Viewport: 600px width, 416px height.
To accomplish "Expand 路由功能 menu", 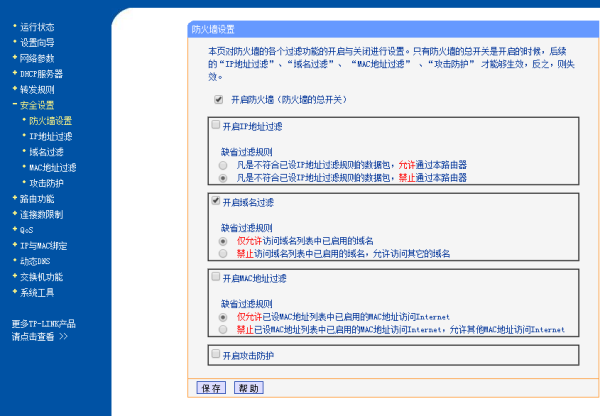I will coord(37,199).
